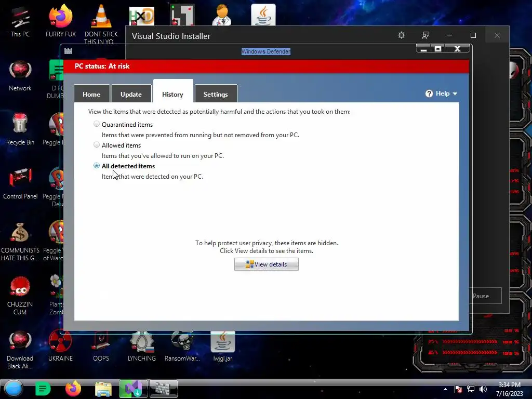Select All detected items radio option
Image resolution: width=532 pixels, height=399 pixels.
(97, 166)
